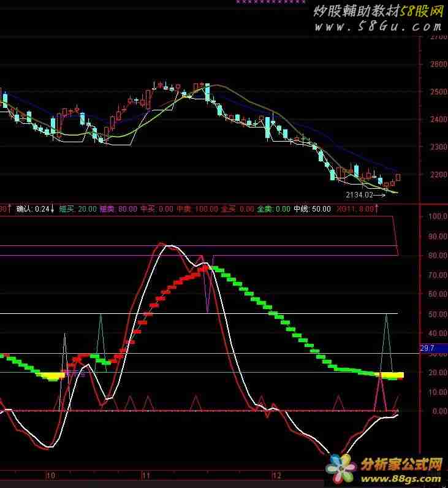Viewport: 448px width, 488px height.
Task: Click the 2200 price axis label
Action: (439, 174)
